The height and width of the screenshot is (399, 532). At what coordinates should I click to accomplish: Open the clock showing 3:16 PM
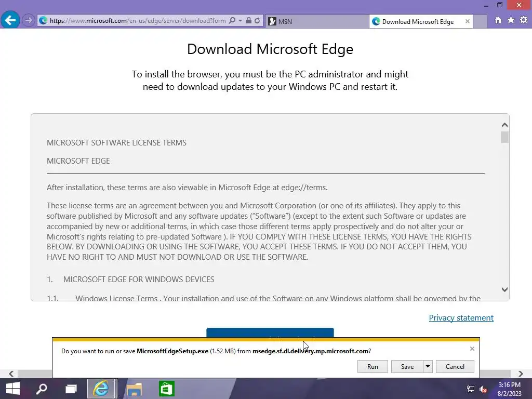point(509,389)
